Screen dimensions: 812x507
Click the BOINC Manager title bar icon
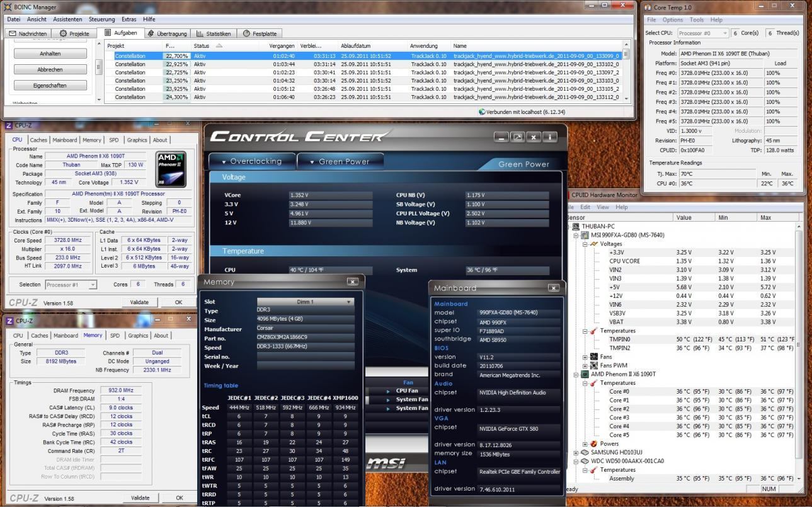click(x=8, y=7)
